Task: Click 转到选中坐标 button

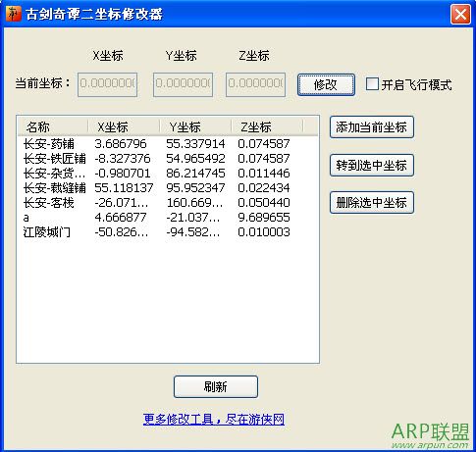Action: tap(372, 165)
